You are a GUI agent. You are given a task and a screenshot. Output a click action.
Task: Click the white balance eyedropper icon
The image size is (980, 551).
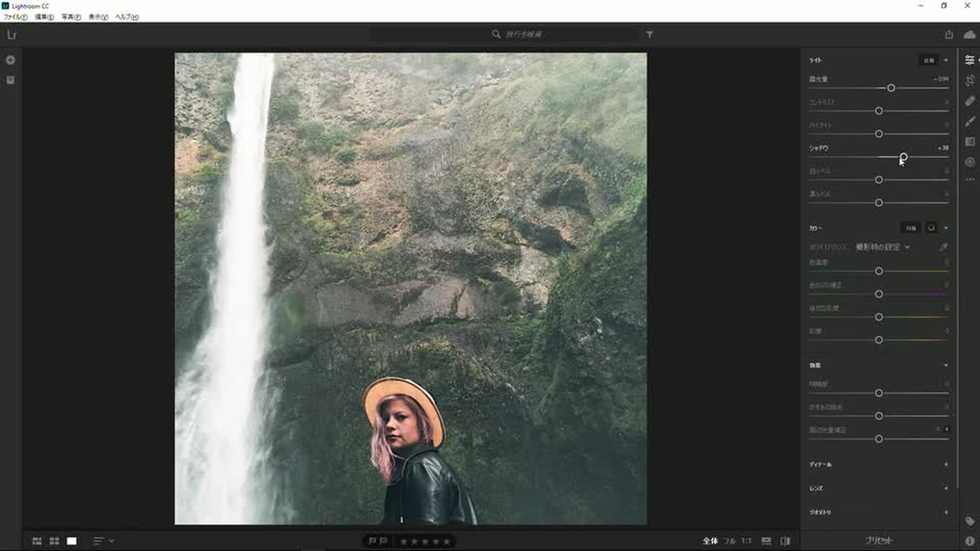tap(943, 247)
